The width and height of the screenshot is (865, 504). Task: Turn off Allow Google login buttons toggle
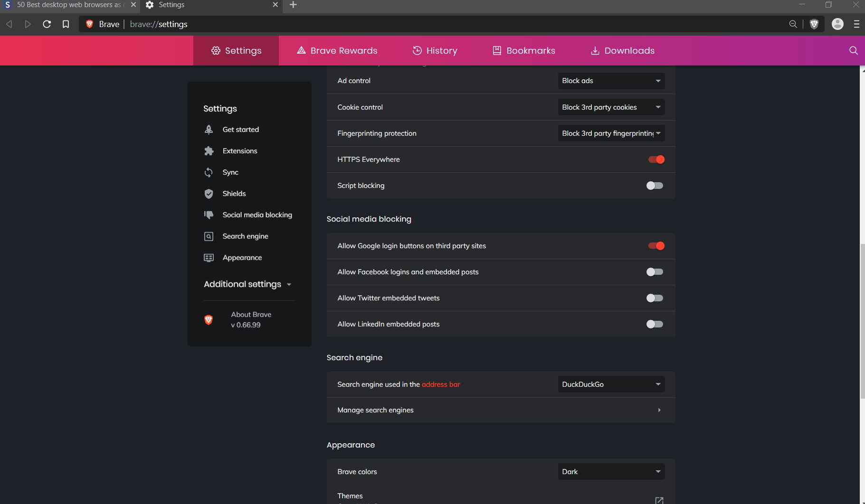pos(656,246)
